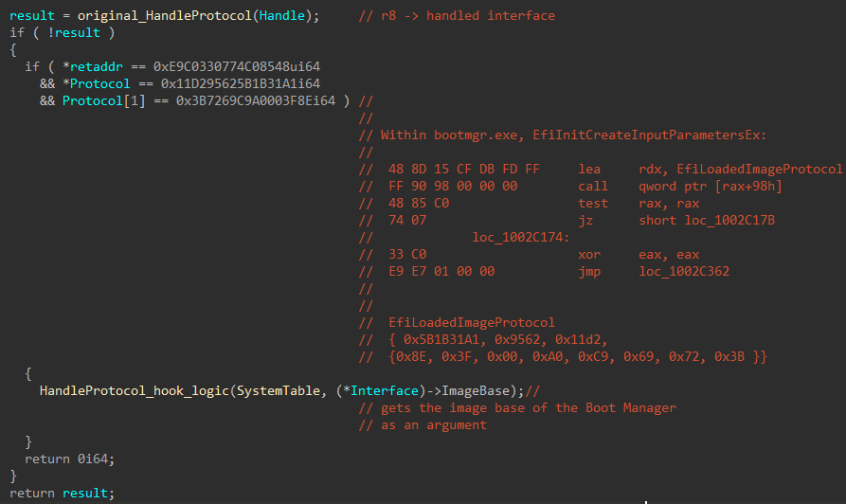
Task: Select the retaddr variable in condition
Action: coord(96,67)
